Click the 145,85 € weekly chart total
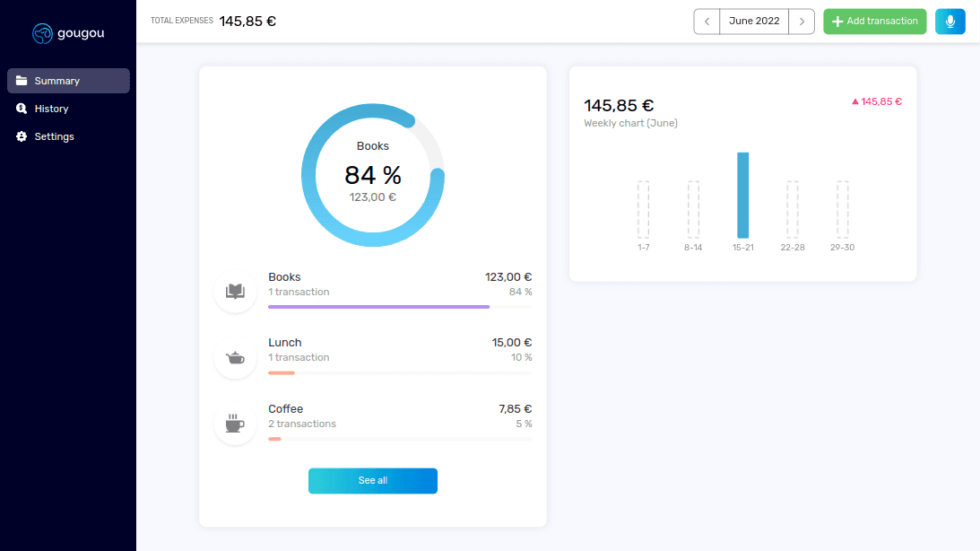980x551 pixels. point(617,105)
